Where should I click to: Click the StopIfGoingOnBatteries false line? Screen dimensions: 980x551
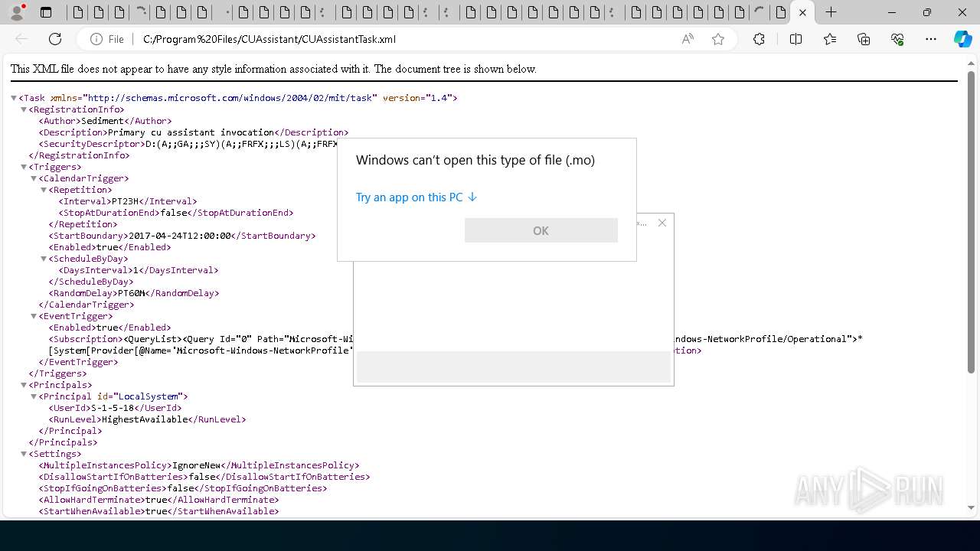182,488
